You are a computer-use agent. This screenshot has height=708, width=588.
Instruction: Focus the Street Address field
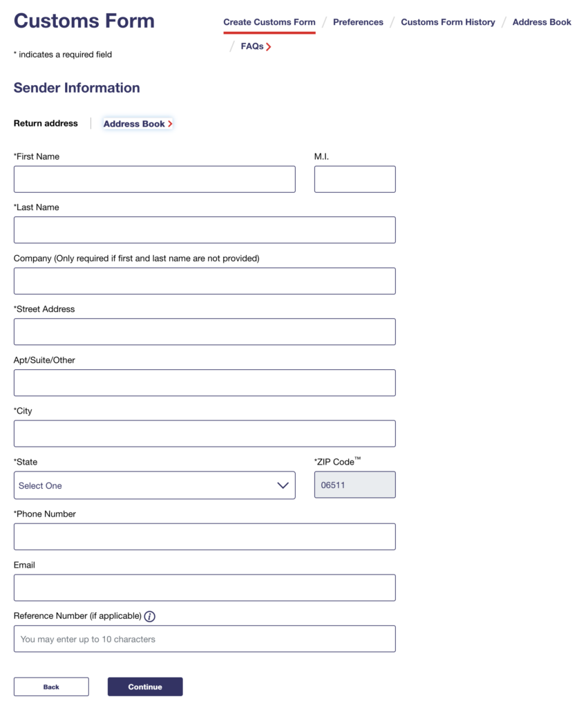click(205, 332)
